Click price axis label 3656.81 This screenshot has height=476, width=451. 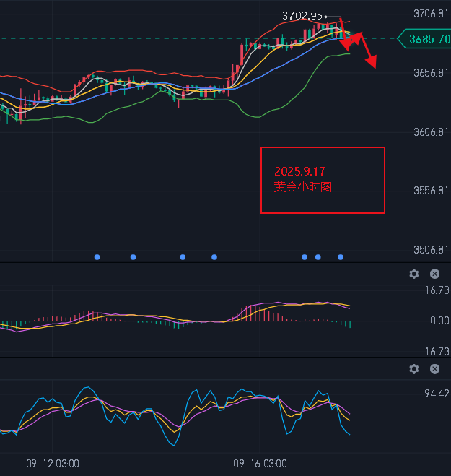(431, 73)
